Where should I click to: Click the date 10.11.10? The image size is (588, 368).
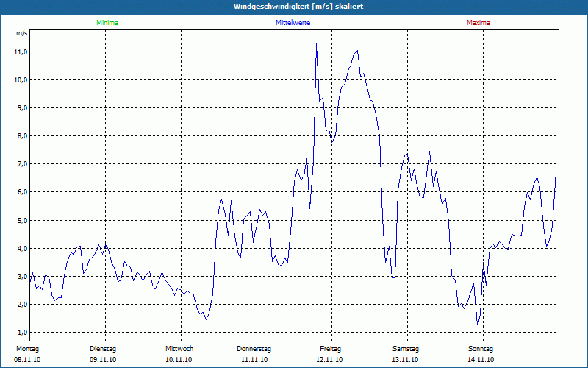click(179, 360)
